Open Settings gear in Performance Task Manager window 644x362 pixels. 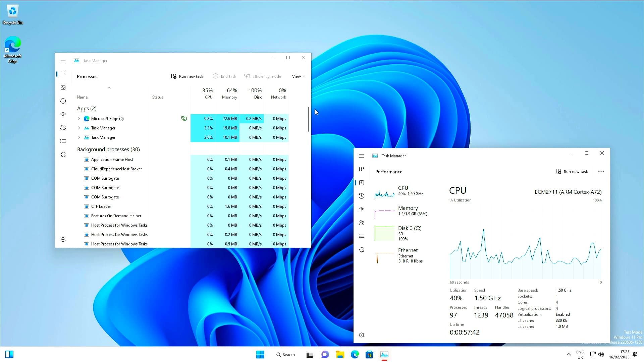(x=362, y=335)
